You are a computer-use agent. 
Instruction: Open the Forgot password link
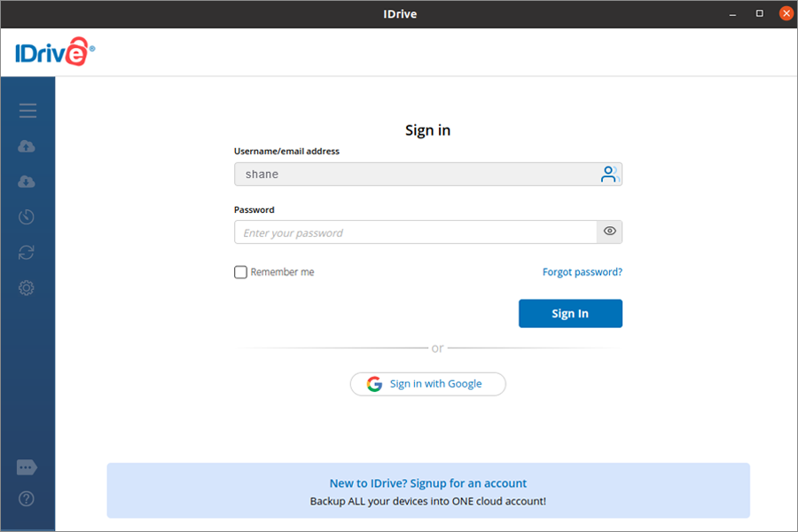coord(583,272)
